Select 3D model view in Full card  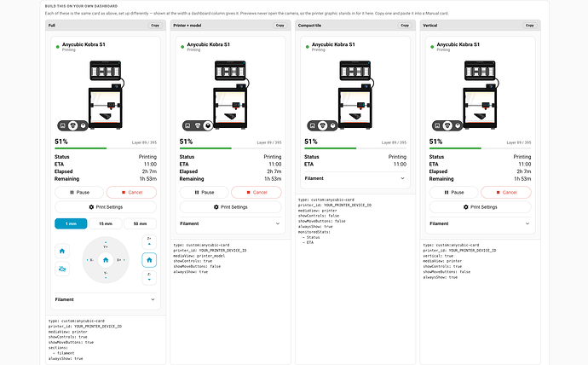coord(83,125)
